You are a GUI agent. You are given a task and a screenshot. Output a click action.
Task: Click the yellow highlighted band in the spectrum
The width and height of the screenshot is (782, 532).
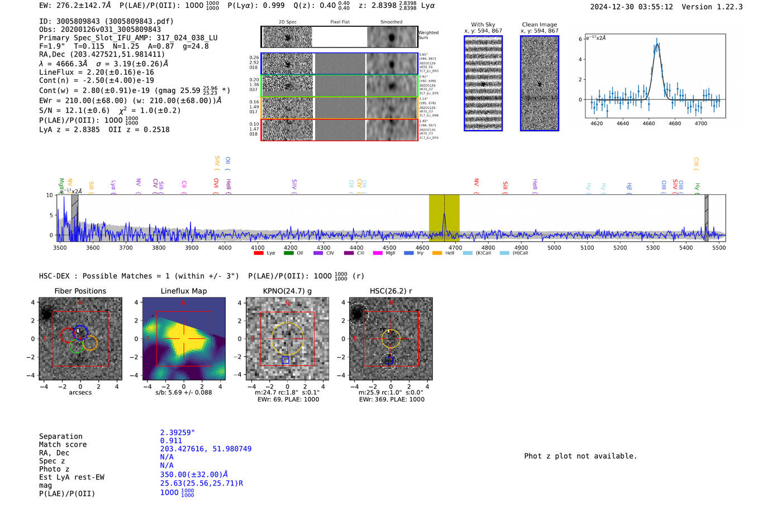coord(444,218)
